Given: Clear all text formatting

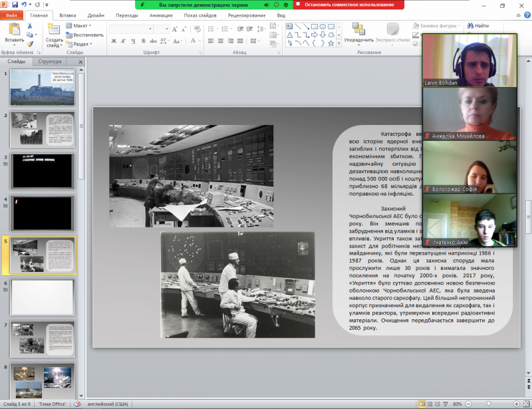Looking at the screenshot, I should [x=197, y=29].
